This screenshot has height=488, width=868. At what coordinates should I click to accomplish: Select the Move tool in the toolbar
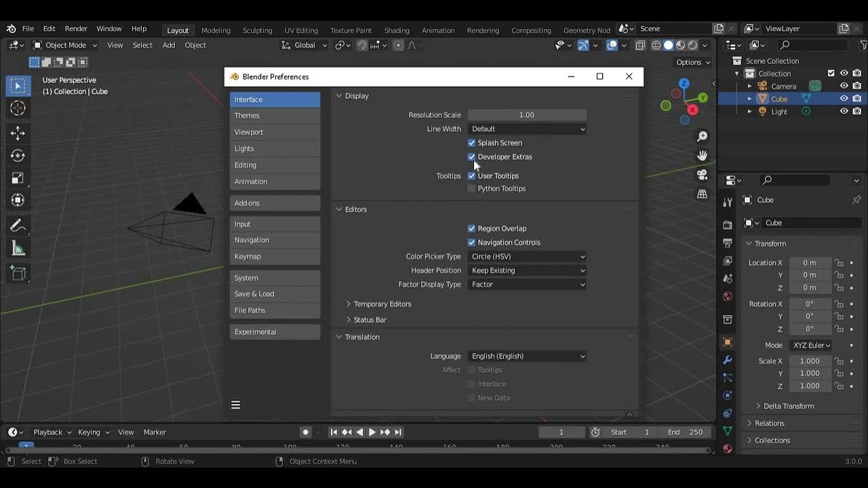tap(18, 133)
